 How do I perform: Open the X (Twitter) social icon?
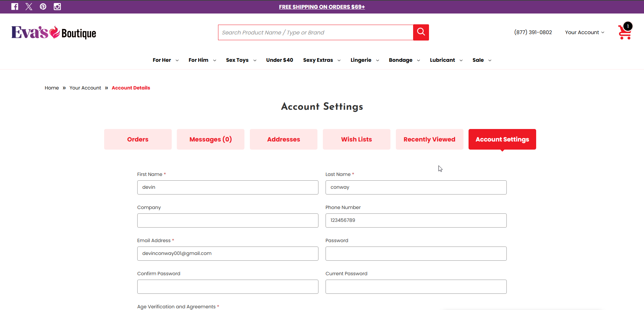click(29, 7)
